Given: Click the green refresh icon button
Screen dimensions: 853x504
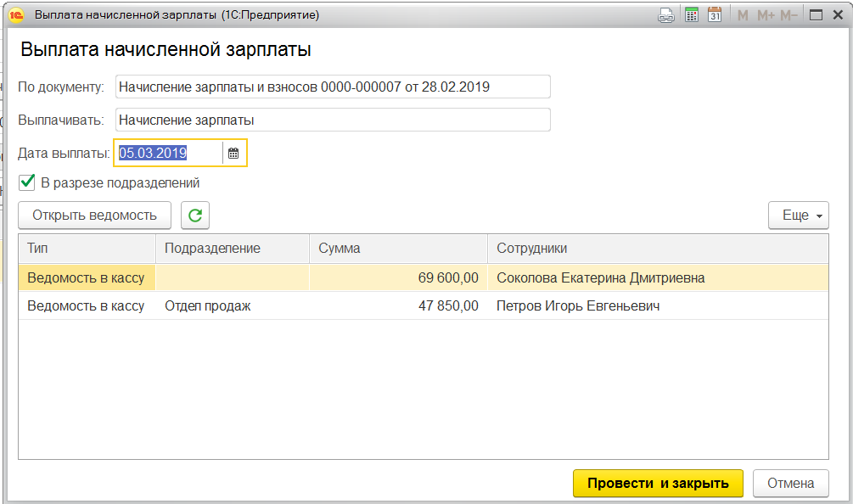Looking at the screenshot, I should [195, 216].
